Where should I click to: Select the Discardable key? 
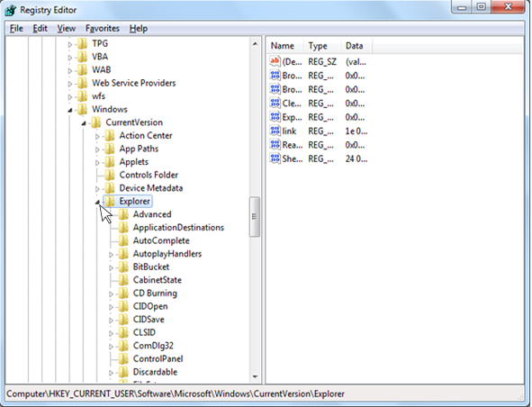pyautogui.click(x=155, y=372)
